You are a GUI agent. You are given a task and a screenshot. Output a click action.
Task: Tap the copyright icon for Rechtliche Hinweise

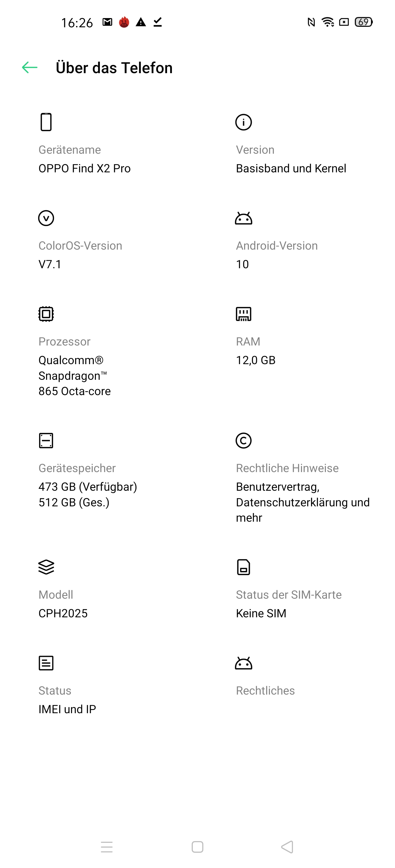click(243, 440)
